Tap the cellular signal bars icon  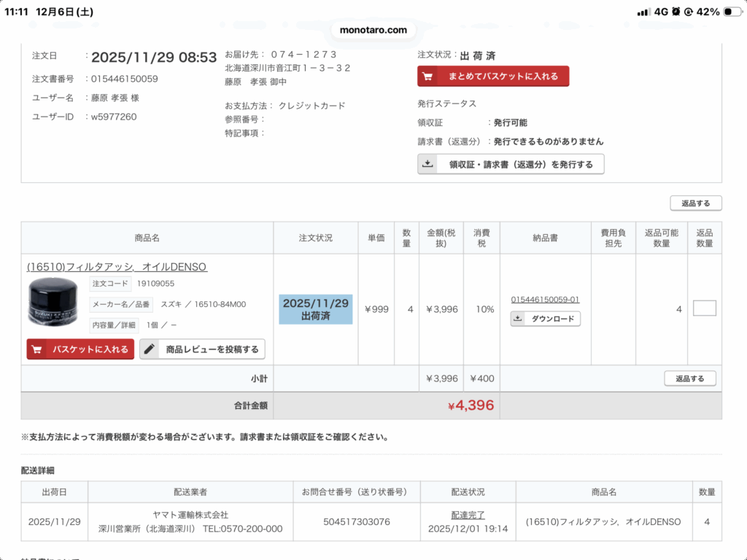(x=643, y=12)
